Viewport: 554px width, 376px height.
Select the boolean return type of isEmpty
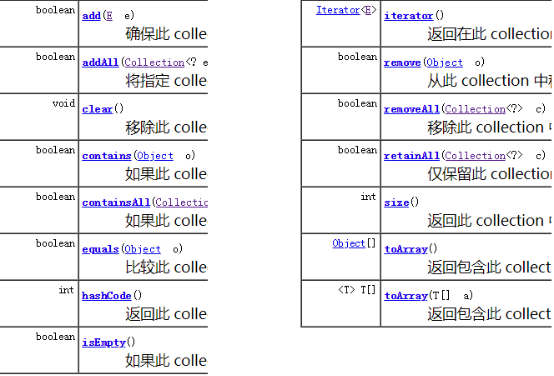pyautogui.click(x=55, y=337)
